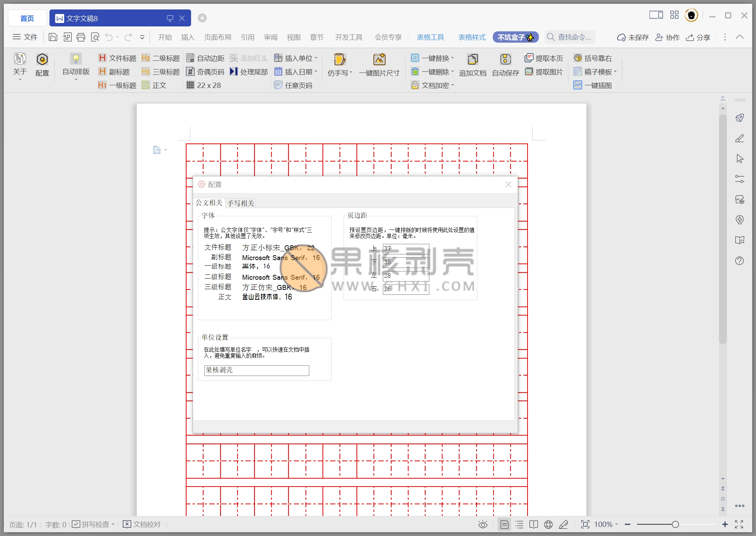The width and height of the screenshot is (756, 536).
Task: Click the 文件标题 style button
Action: click(x=117, y=58)
